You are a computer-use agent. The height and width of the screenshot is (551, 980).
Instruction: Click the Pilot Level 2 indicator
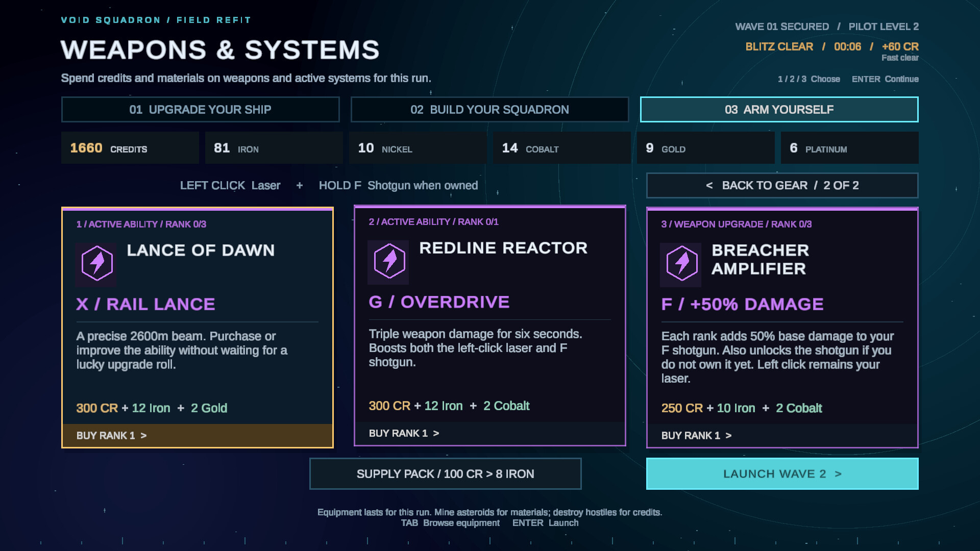coord(884,27)
